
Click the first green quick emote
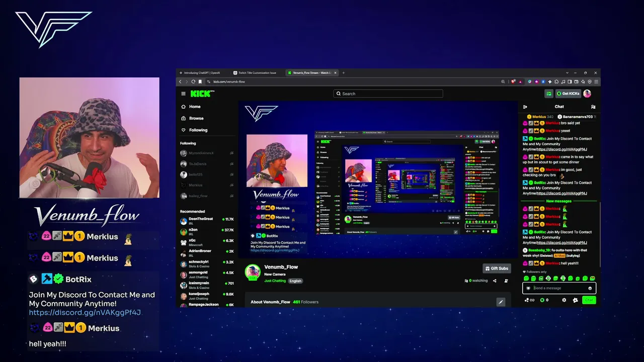click(x=526, y=278)
